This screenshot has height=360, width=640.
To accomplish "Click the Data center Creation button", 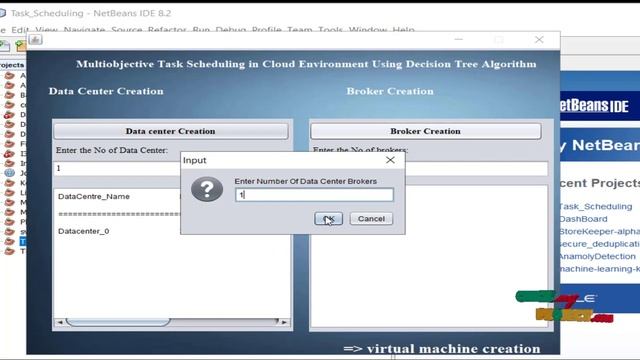I will click(x=171, y=131).
